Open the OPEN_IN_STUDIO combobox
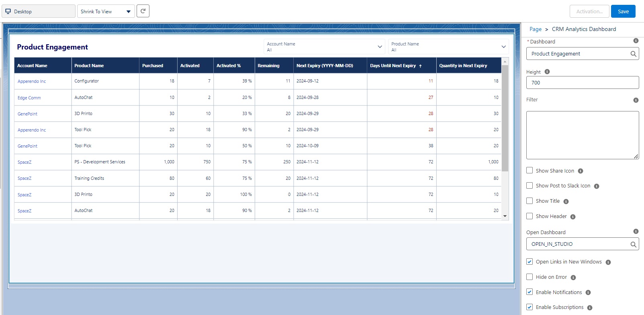The width and height of the screenshot is (644, 315). (583, 244)
